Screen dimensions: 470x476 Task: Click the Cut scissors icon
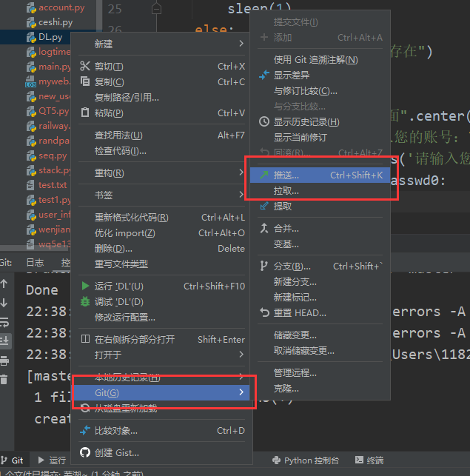[x=85, y=66]
